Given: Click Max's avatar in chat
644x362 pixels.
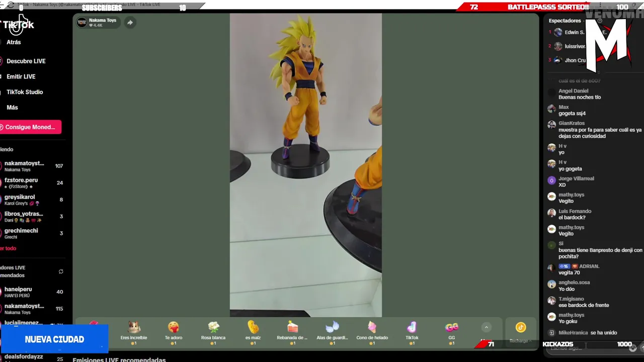Looking at the screenshot, I should (x=551, y=109).
